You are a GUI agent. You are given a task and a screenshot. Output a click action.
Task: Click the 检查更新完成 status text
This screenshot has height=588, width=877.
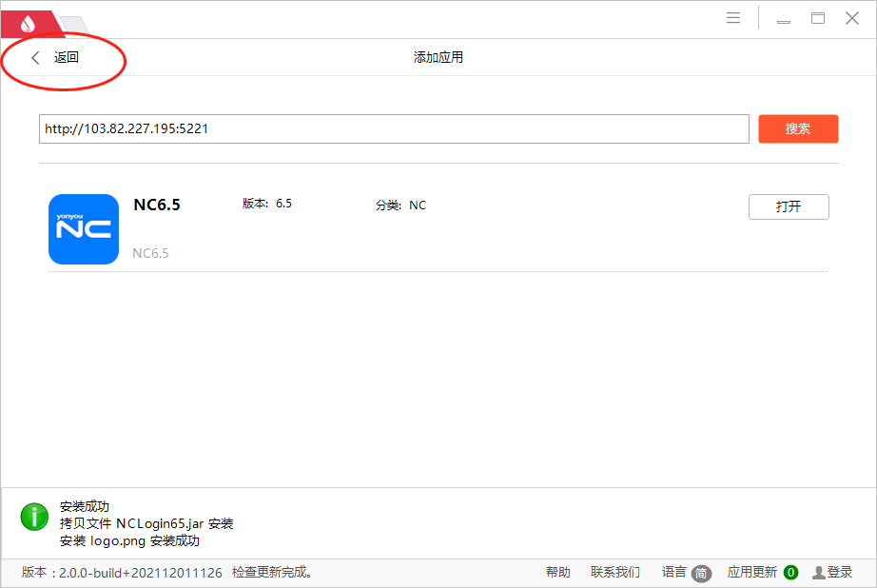(x=272, y=573)
